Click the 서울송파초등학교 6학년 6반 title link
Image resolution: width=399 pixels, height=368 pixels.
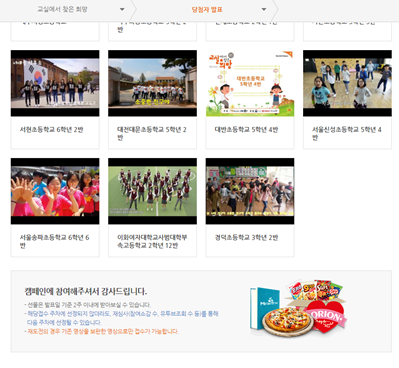54,241
